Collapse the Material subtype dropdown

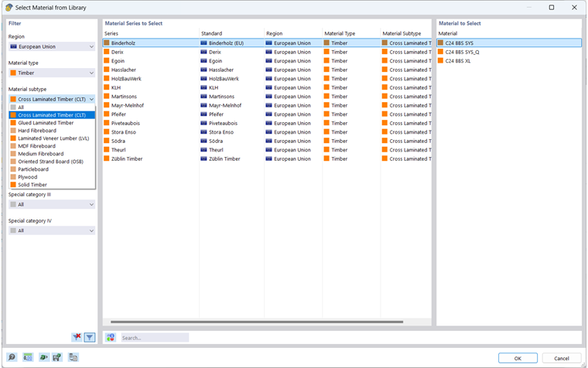(52, 99)
